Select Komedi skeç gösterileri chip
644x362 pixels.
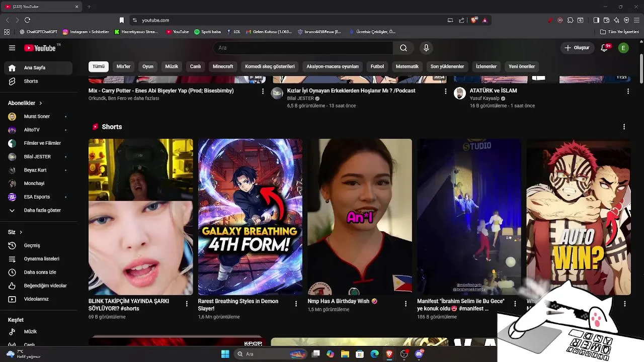point(270,66)
